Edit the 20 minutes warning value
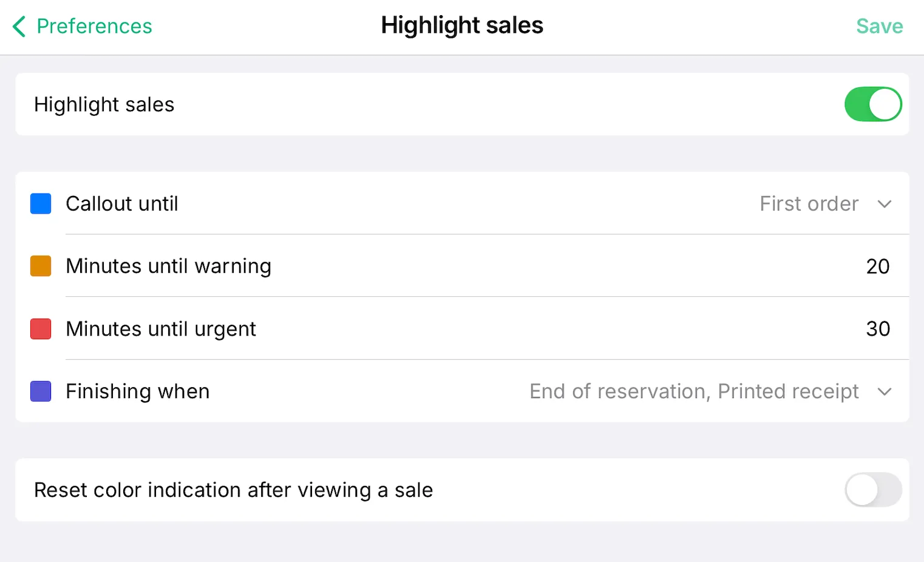 tap(877, 266)
